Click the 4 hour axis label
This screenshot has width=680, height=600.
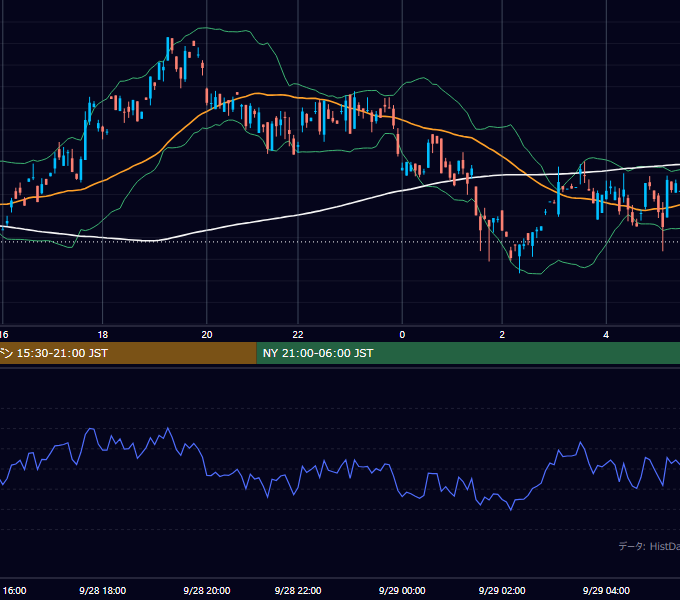point(606,335)
